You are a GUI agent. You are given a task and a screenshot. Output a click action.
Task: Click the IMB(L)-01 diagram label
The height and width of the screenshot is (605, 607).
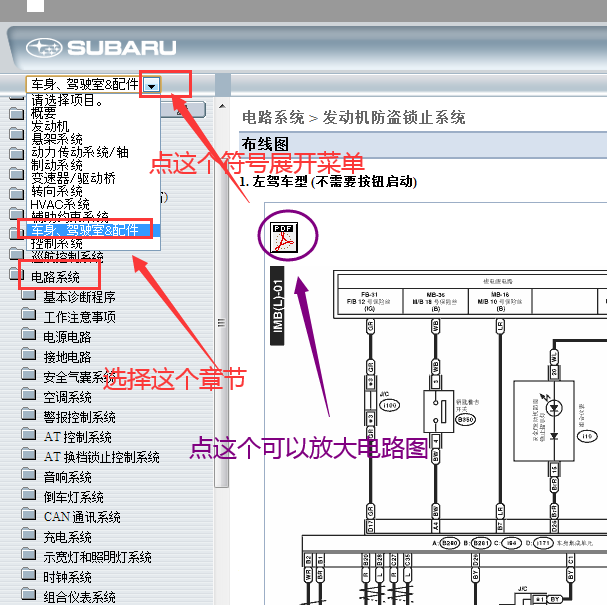[x=278, y=306]
